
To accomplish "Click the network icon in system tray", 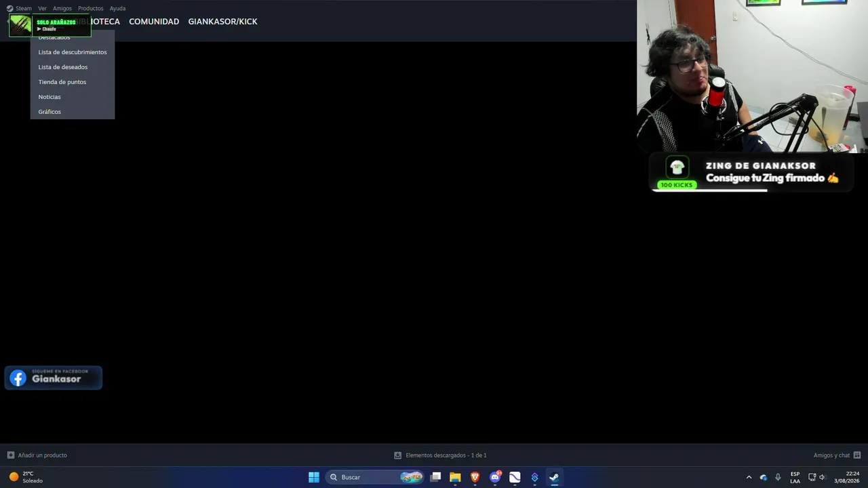I will coord(812,477).
